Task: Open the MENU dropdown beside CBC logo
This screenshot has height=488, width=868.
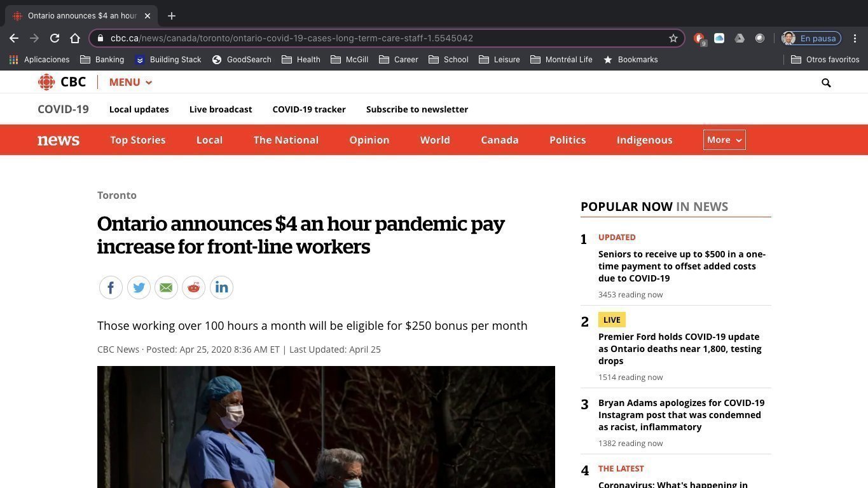Action: pos(130,82)
